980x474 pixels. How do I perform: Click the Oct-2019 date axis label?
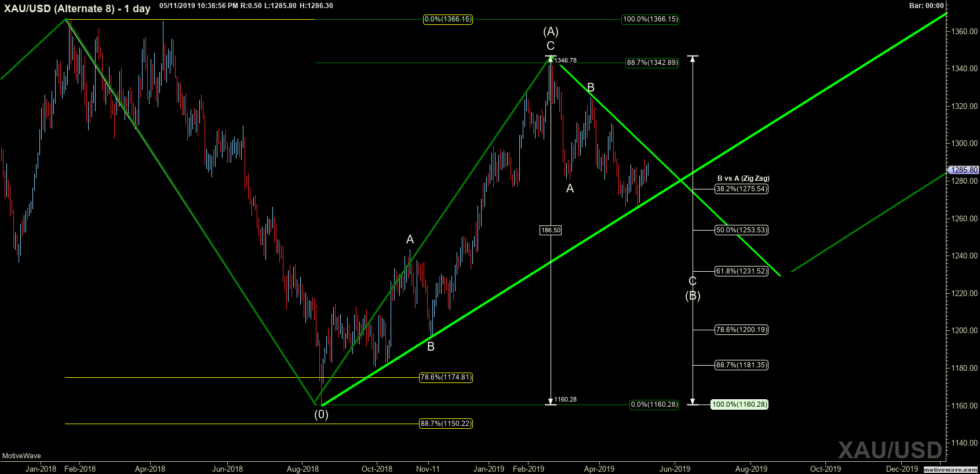[825, 469]
